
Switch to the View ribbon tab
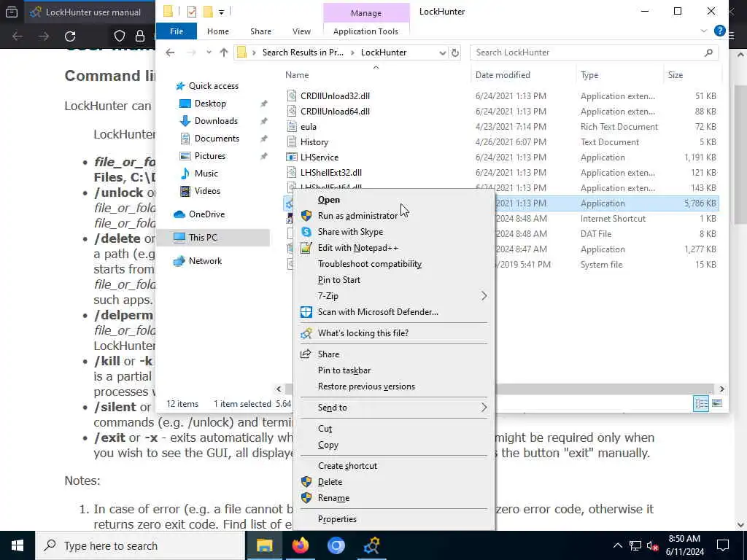click(301, 31)
